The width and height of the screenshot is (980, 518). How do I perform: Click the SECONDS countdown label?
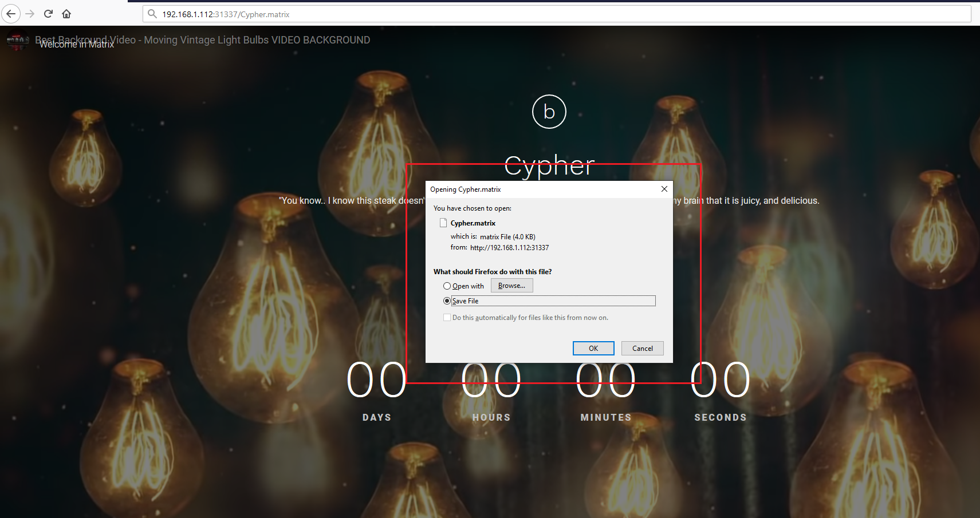(x=721, y=418)
